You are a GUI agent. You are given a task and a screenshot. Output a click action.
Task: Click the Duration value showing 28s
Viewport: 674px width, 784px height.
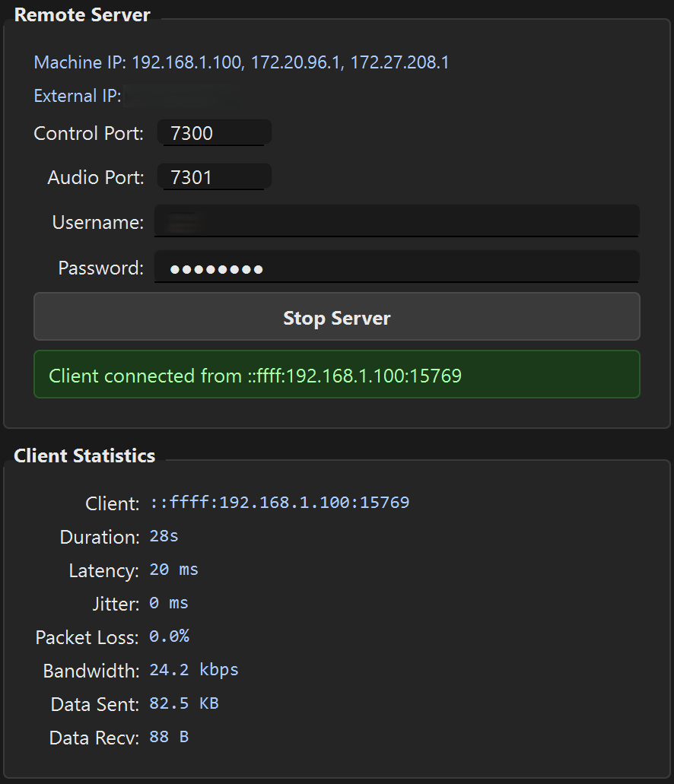click(x=164, y=536)
